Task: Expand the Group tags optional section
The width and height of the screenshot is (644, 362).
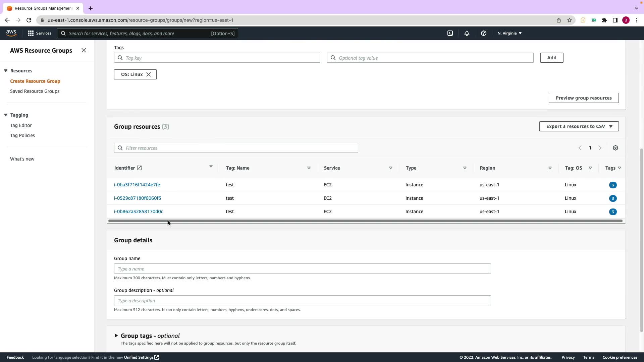Action: pos(116,336)
